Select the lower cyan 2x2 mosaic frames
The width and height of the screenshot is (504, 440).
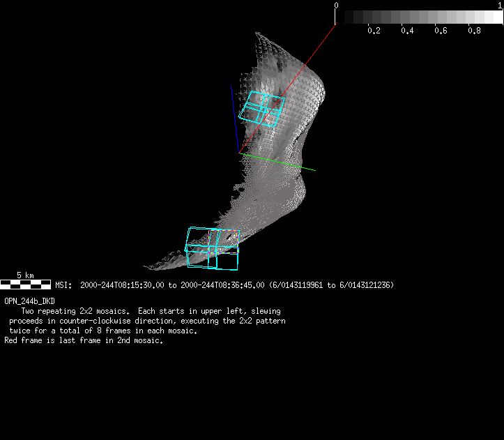(x=212, y=248)
